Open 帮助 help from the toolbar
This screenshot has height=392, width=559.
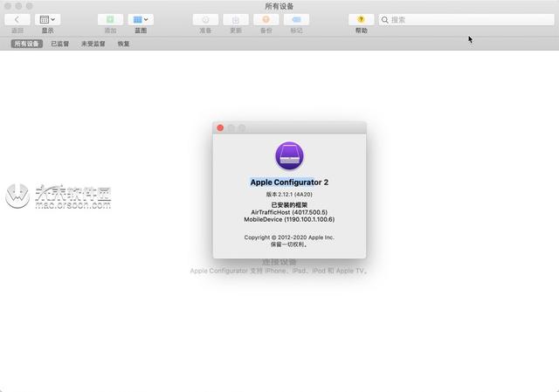pos(361,19)
